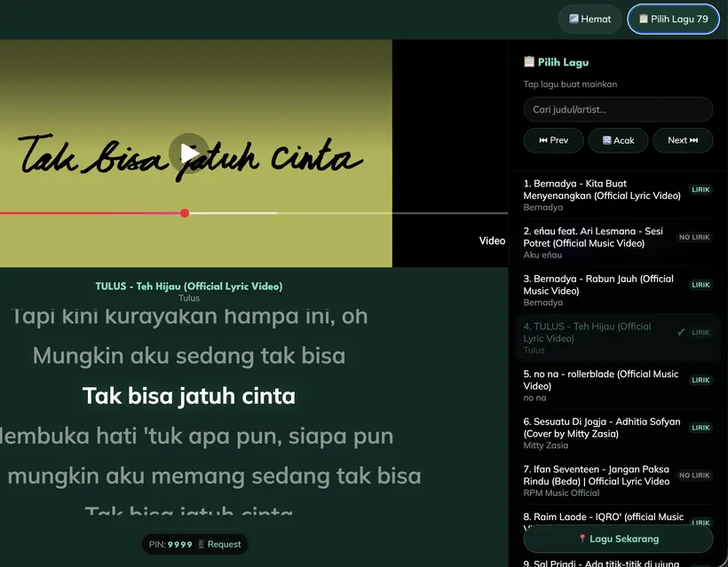Focus the Cari judul/artist search field
The width and height of the screenshot is (728, 567).
(x=618, y=109)
